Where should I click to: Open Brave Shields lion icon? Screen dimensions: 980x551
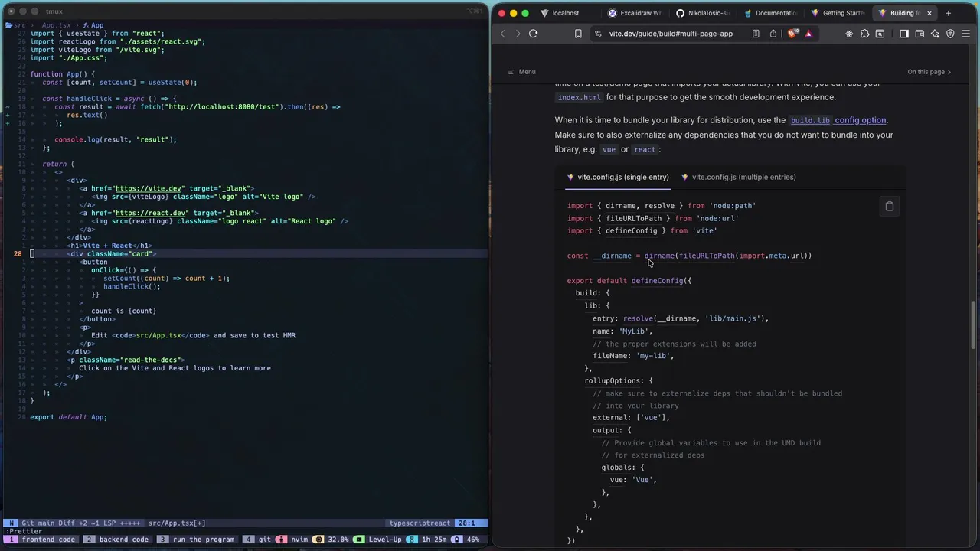pos(792,34)
